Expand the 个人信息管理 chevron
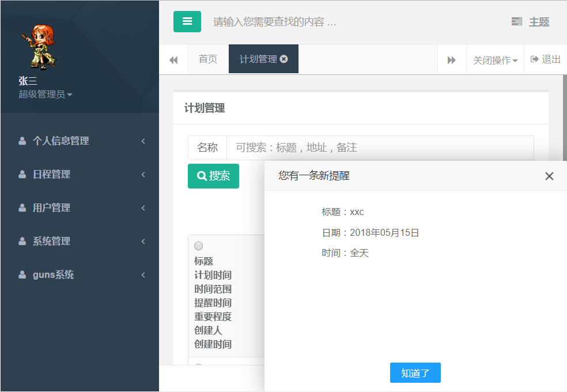 (143, 141)
